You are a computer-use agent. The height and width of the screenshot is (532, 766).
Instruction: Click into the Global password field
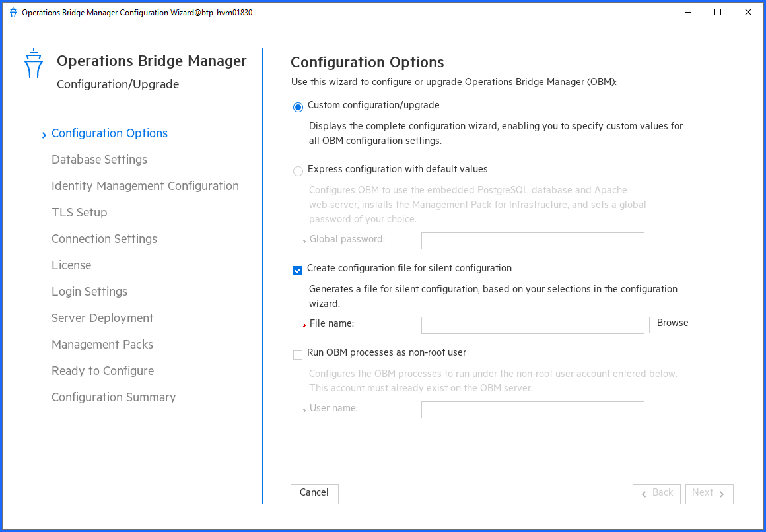[532, 240]
